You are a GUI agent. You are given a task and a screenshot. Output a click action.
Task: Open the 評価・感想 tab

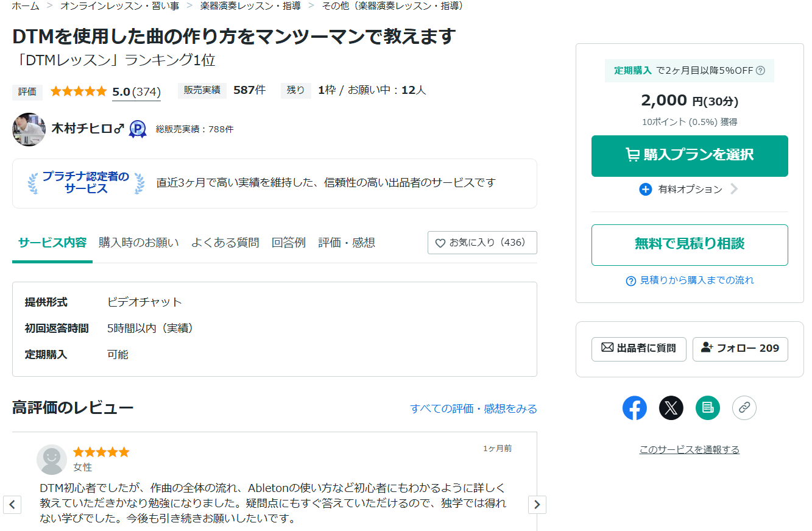click(x=346, y=243)
